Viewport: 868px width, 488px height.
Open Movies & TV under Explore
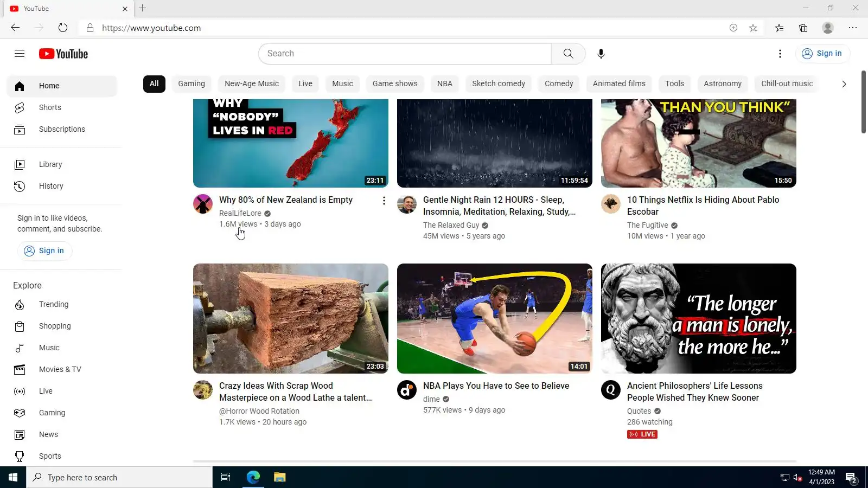tap(62, 369)
